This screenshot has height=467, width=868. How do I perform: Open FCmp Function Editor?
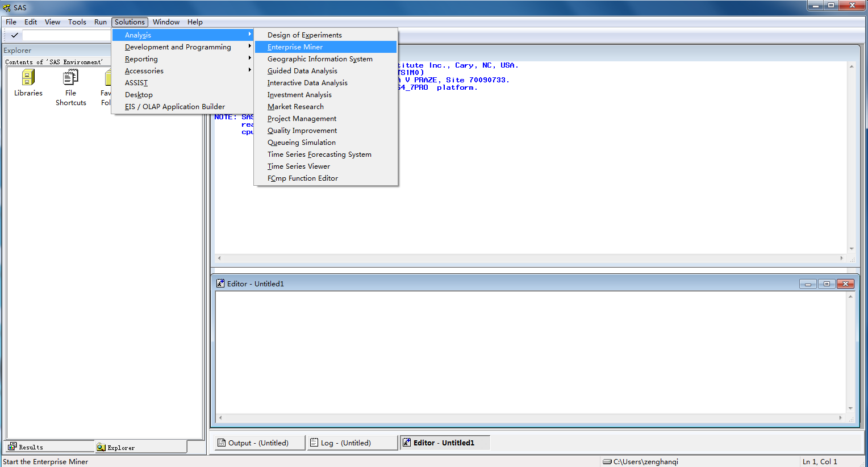point(326,178)
